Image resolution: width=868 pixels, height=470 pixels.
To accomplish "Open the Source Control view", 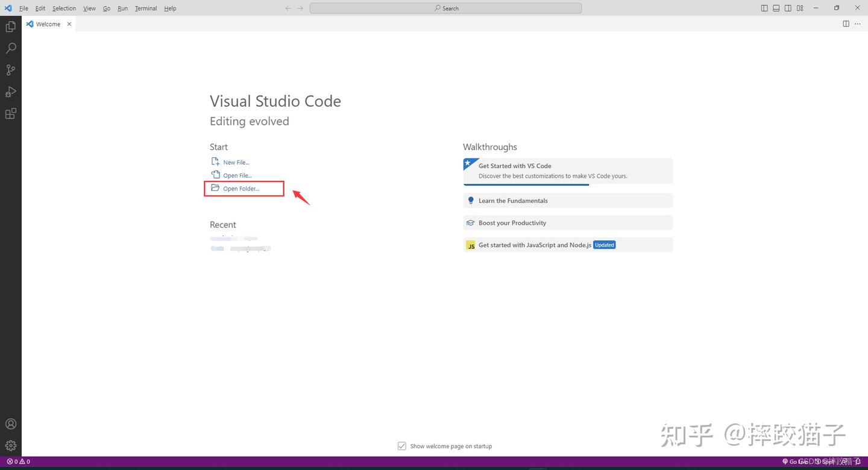I will 10,70.
